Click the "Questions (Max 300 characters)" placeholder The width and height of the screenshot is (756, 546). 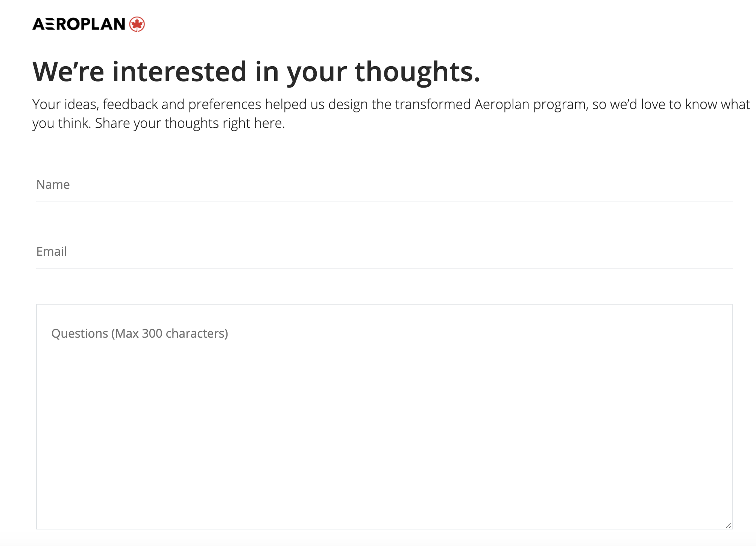(140, 334)
